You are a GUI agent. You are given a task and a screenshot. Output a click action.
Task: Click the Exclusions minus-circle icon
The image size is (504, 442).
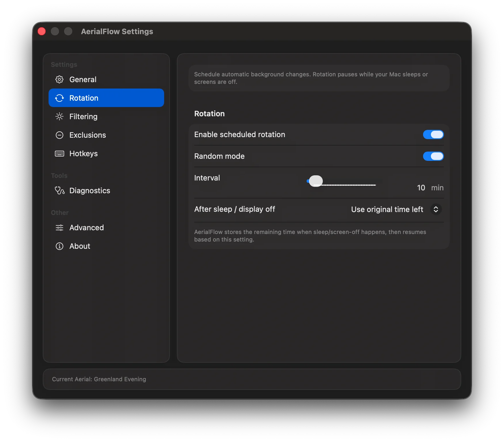[x=59, y=135]
